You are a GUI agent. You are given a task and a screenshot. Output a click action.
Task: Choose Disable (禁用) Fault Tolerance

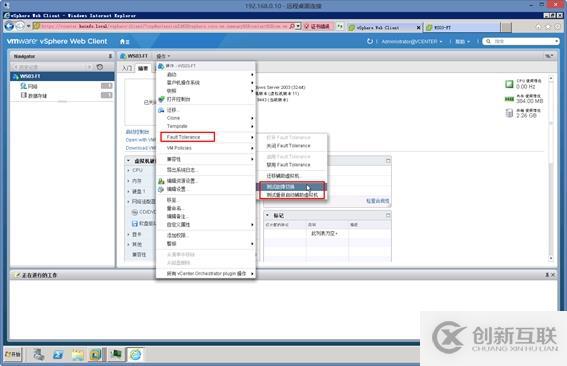coord(292,165)
